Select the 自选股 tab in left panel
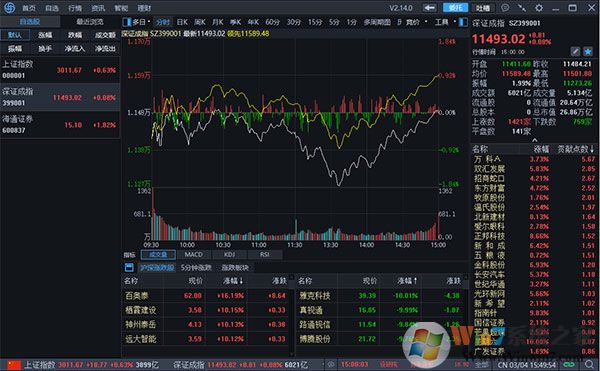The width and height of the screenshot is (600, 371). (30, 22)
